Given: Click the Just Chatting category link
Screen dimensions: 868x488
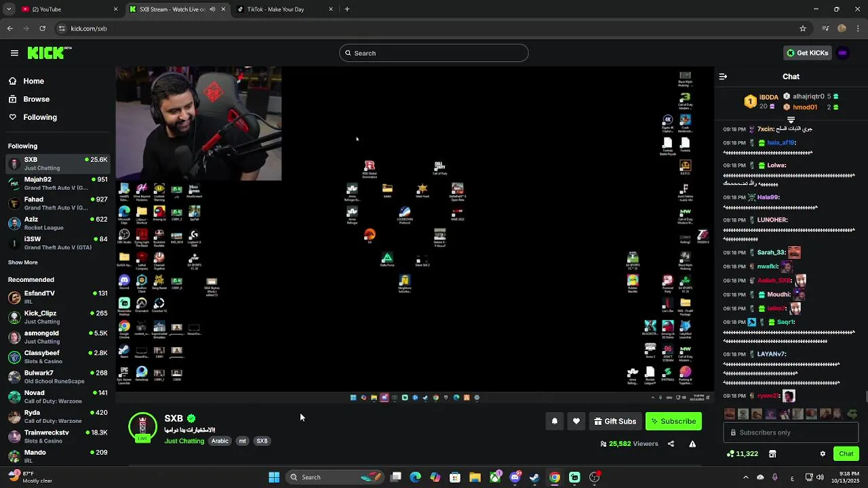Looking at the screenshot, I should click(x=184, y=441).
